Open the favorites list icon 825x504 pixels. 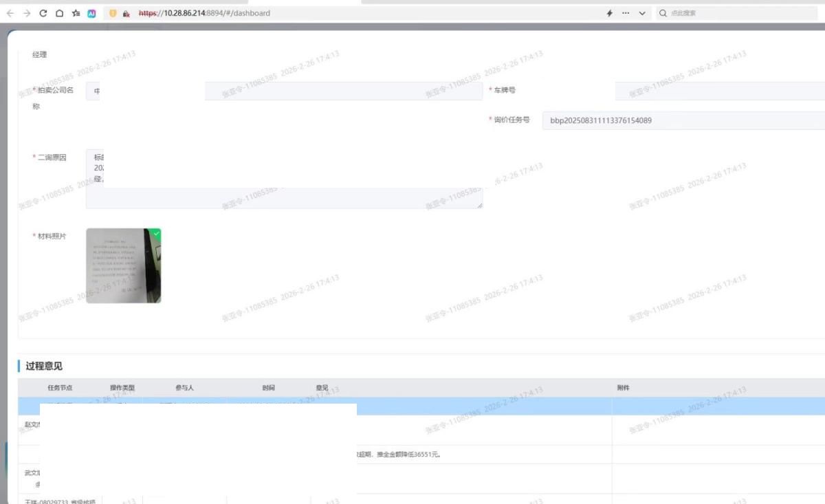pos(76,13)
